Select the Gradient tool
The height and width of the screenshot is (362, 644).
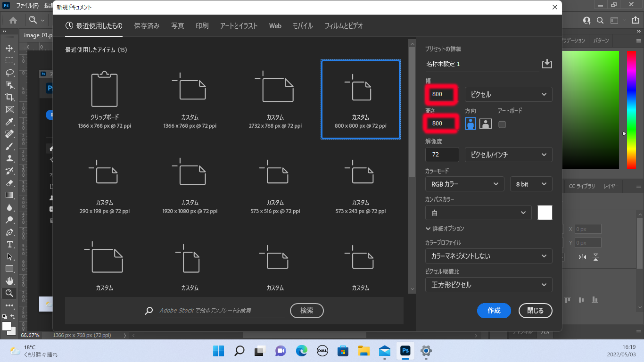9,195
